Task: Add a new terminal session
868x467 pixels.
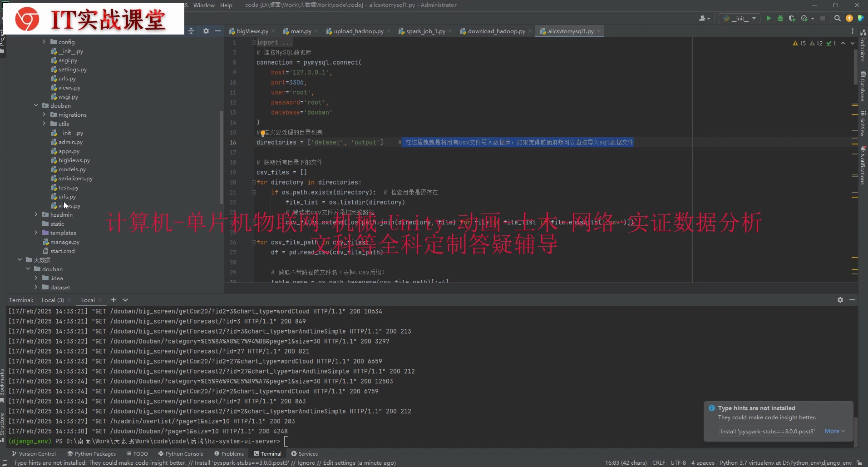Action: (x=113, y=300)
